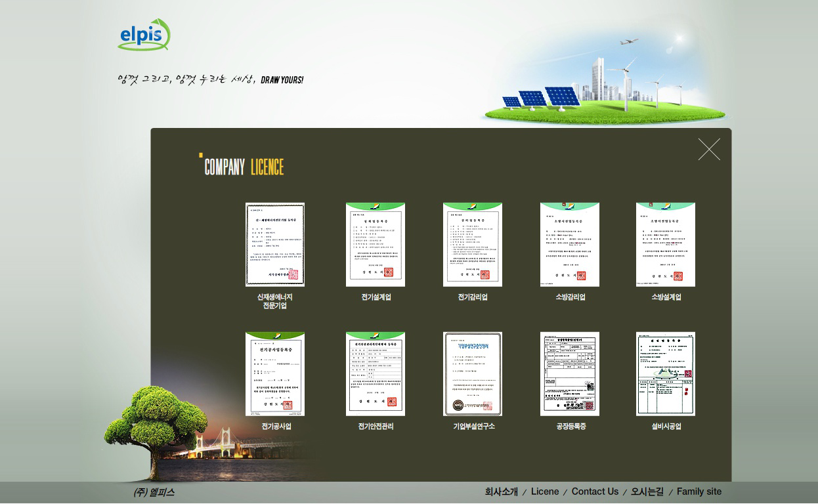This screenshot has width=818, height=504.
Task: View the 공장등록증 document thumbnail
Action: (570, 373)
